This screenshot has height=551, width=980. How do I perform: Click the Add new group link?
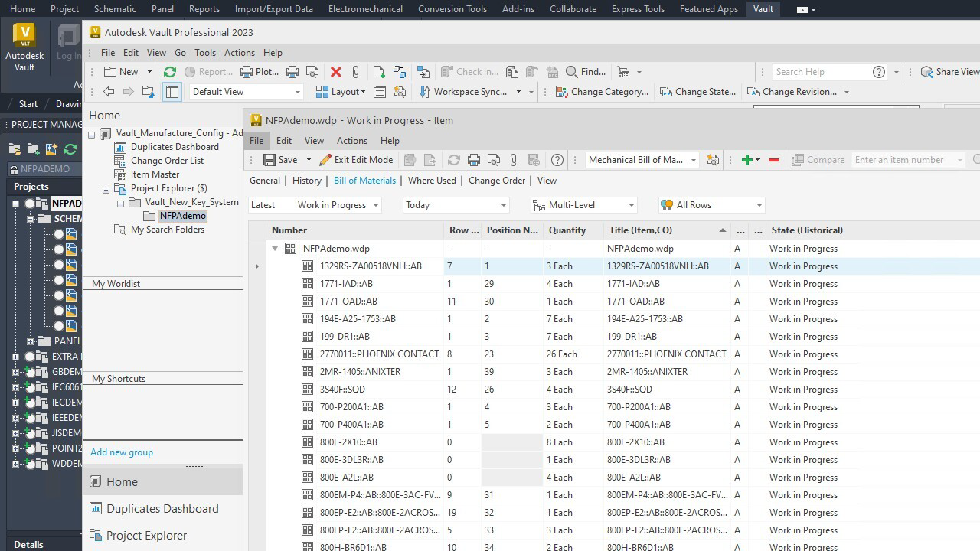pos(122,452)
